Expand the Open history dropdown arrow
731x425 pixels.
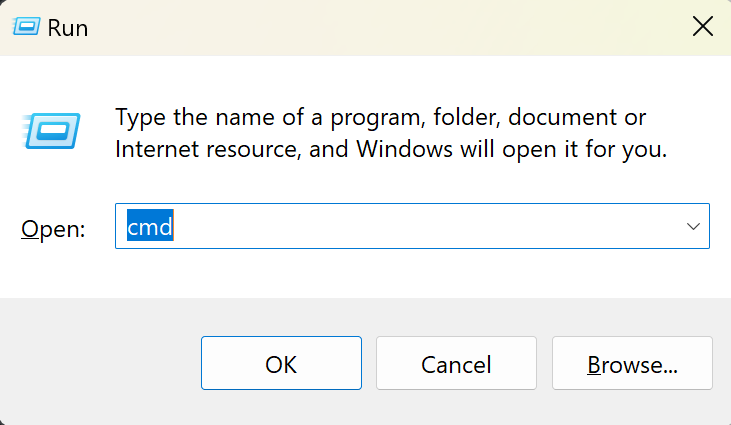[694, 227]
